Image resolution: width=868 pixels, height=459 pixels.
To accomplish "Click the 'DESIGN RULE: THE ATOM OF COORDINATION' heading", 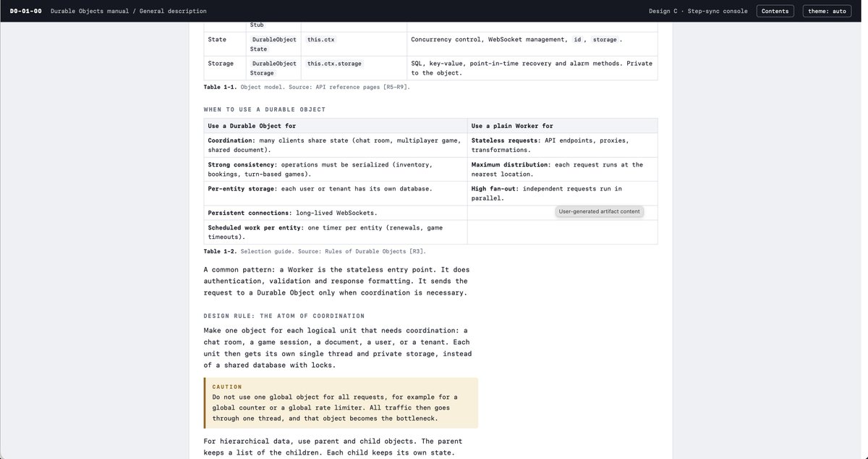I will click(x=284, y=316).
